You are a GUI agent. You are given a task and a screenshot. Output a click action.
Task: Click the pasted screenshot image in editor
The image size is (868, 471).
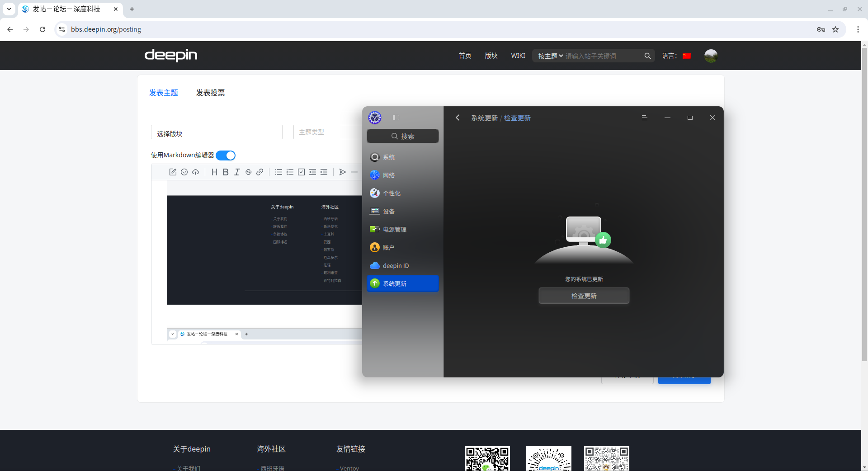coord(264,250)
